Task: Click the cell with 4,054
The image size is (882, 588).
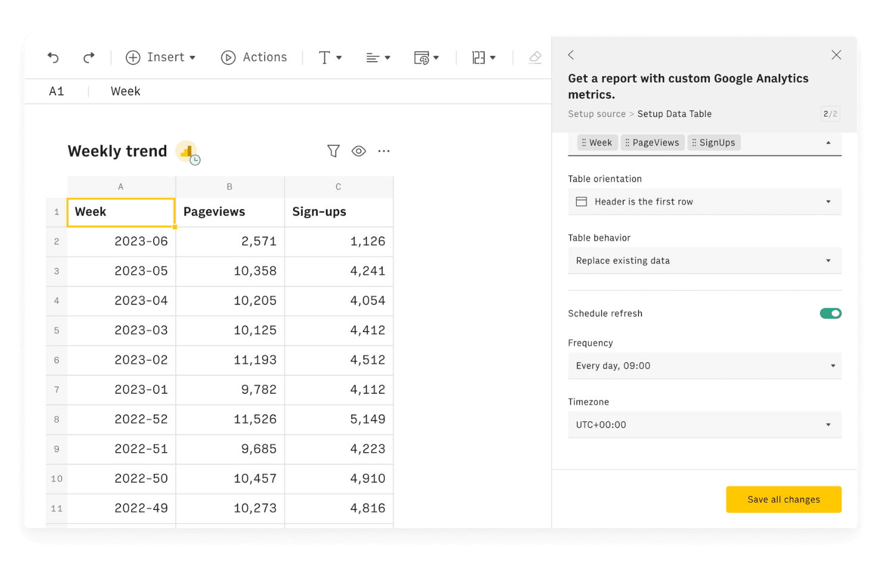Action: (338, 301)
